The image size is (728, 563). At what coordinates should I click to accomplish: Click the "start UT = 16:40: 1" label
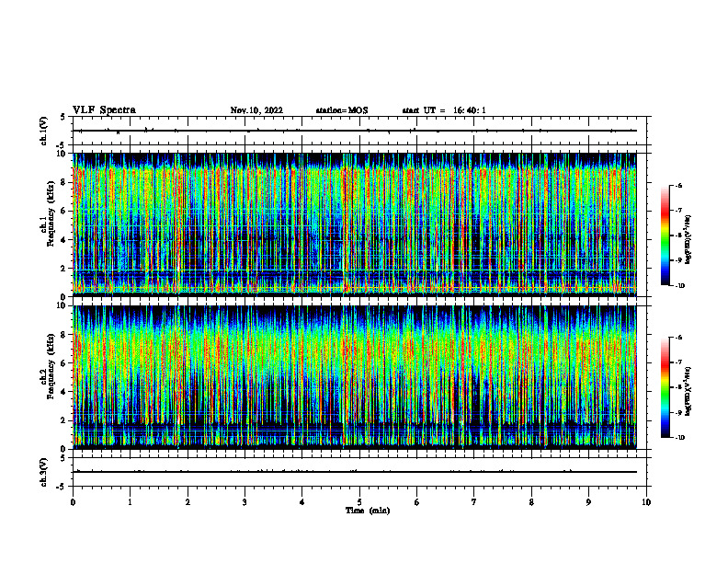click(444, 110)
